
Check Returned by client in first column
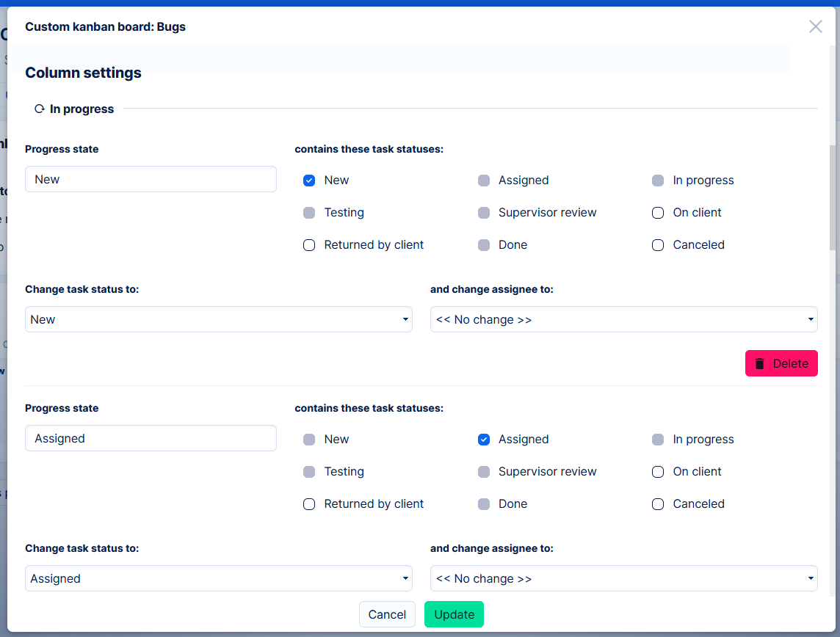309,245
